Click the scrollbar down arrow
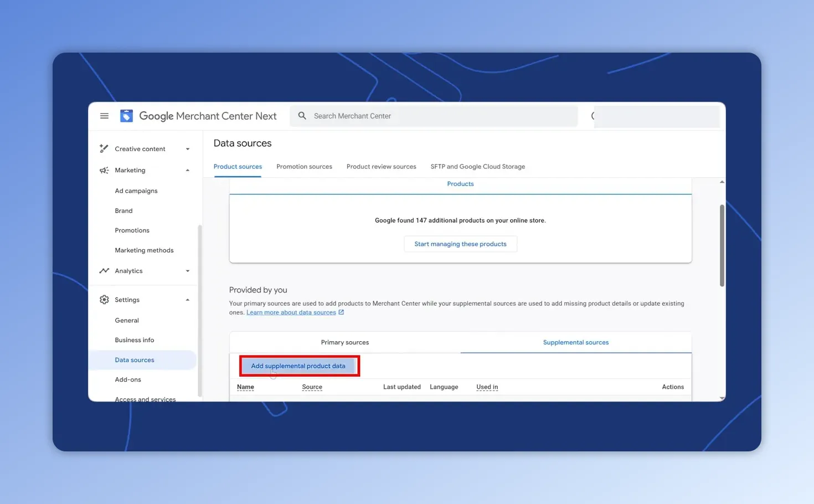This screenshot has width=814, height=504. pyautogui.click(x=722, y=398)
